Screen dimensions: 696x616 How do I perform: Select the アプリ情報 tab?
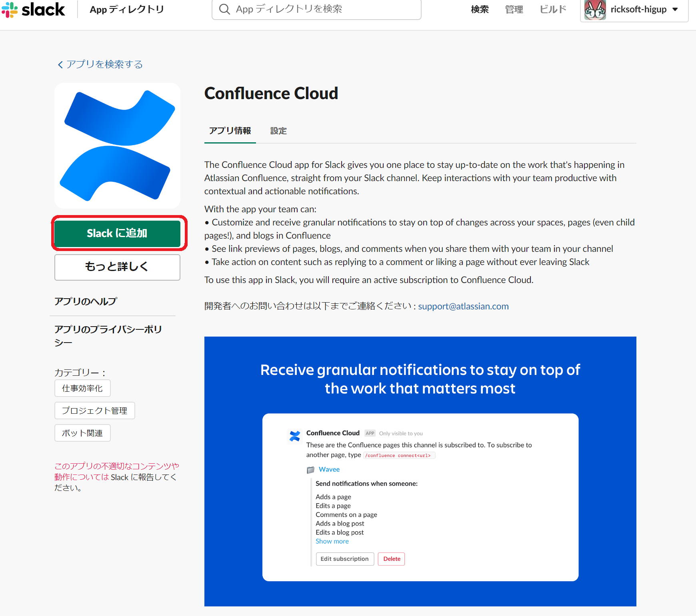[230, 131]
